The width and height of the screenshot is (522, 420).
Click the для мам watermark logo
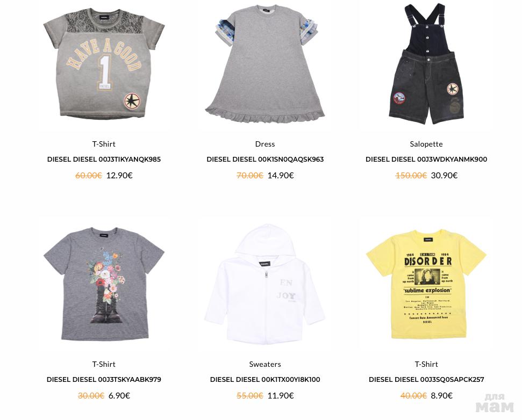495,403
